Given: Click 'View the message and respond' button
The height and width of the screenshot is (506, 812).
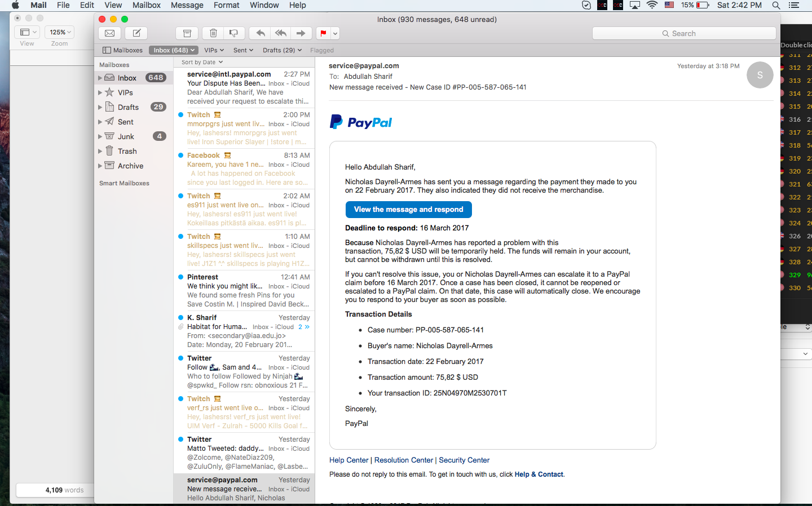Looking at the screenshot, I should [409, 210].
